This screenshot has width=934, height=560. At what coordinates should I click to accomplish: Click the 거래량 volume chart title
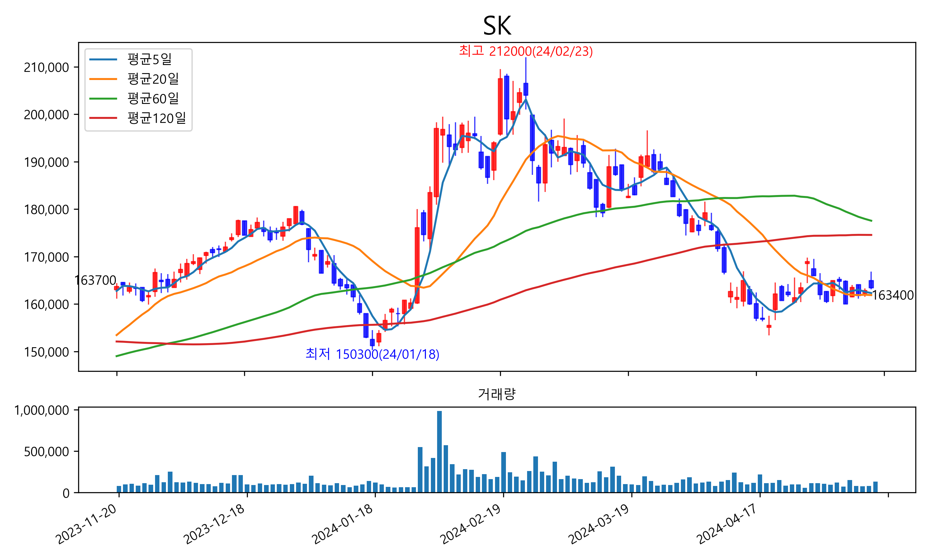(497, 394)
